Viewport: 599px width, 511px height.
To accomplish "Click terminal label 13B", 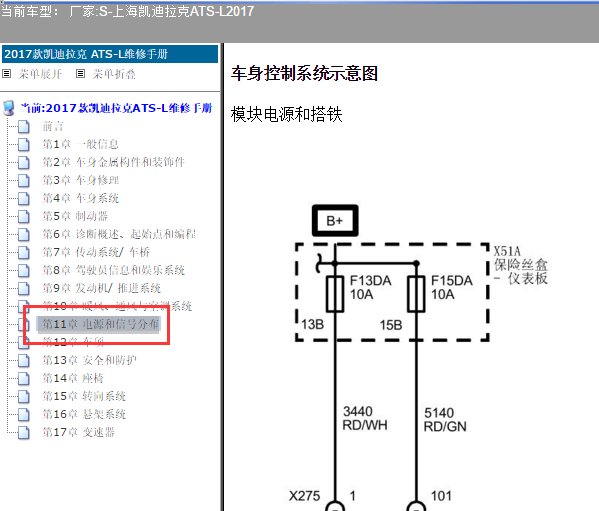I will (x=312, y=325).
